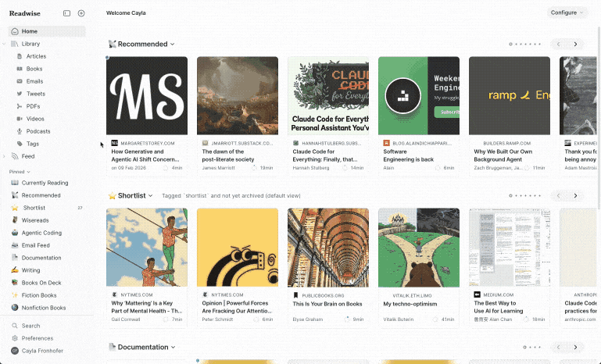Advance the Shortlist carousel with right arrow
The height and width of the screenshot is (364, 601).
point(575,195)
